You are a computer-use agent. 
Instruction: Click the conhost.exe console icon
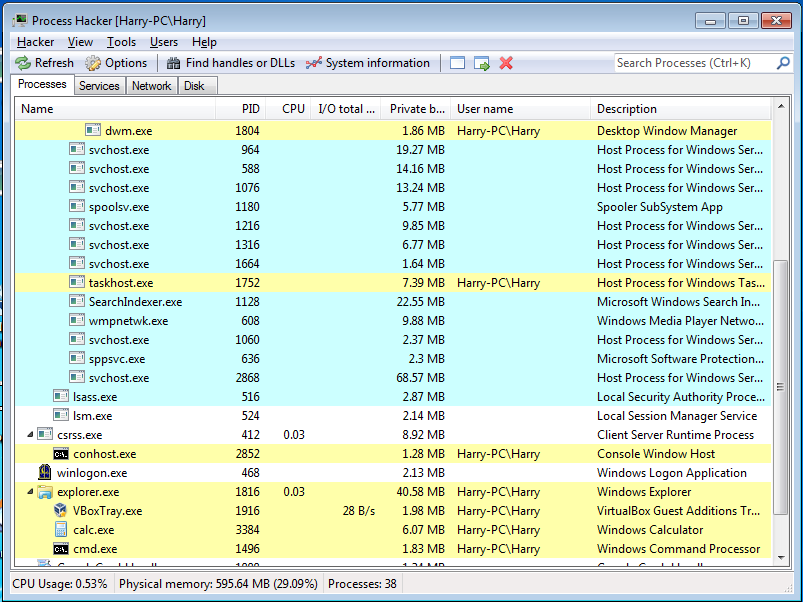(61, 454)
